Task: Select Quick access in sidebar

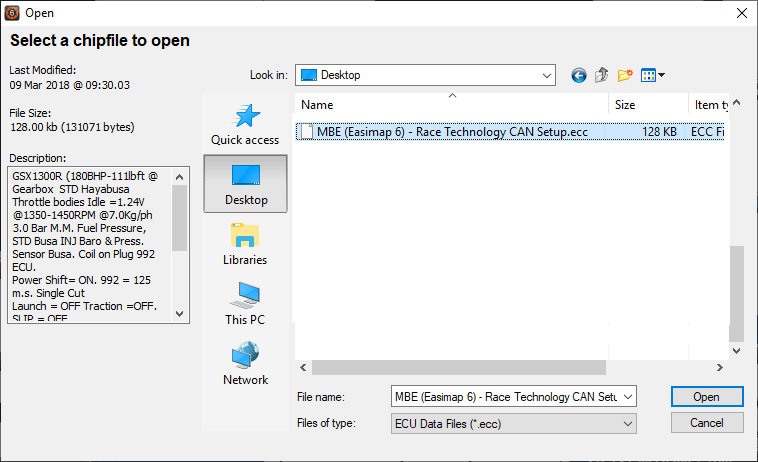Action: point(245,124)
